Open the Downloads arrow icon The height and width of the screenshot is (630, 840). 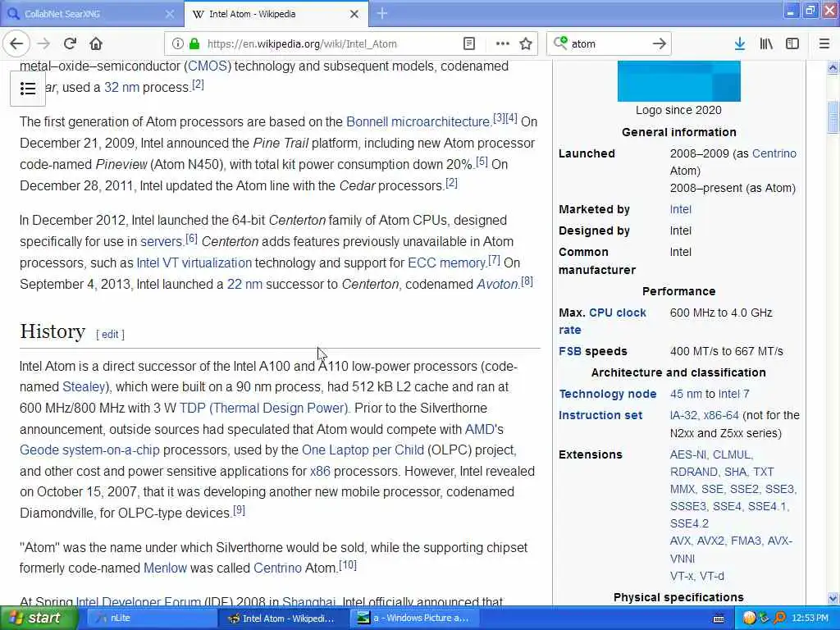tap(739, 44)
